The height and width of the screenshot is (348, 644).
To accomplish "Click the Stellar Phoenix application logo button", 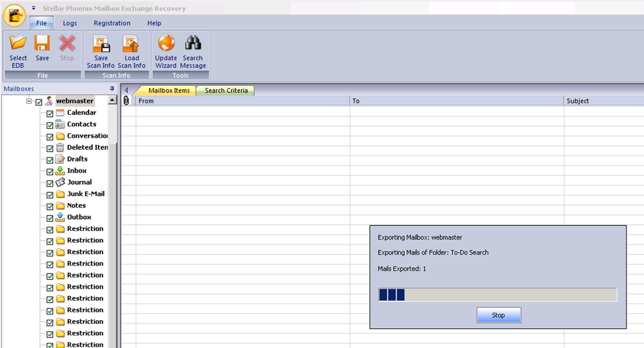I will point(15,16).
